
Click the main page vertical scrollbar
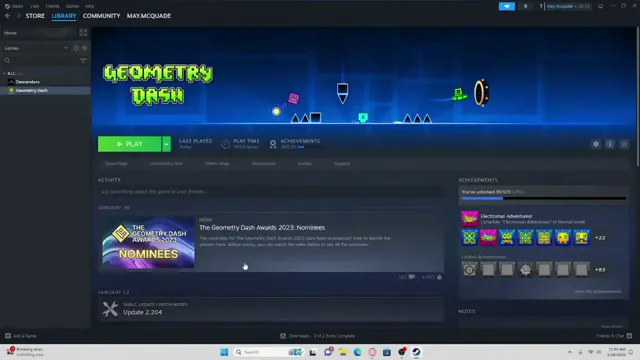[x=638, y=97]
